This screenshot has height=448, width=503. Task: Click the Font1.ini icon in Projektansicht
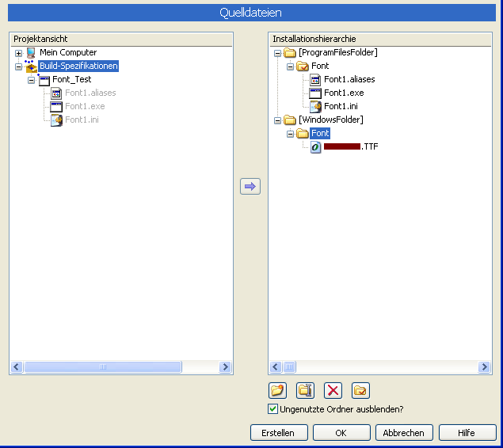point(56,120)
